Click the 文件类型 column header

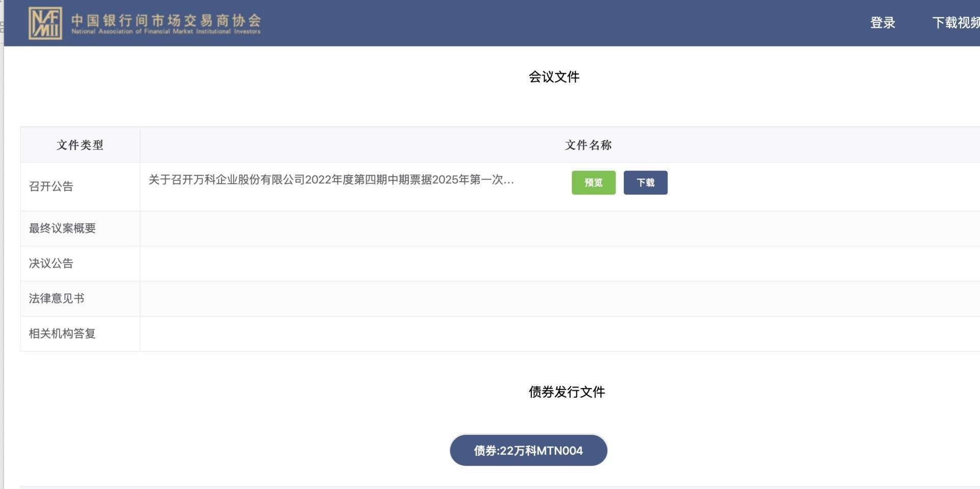tap(80, 145)
